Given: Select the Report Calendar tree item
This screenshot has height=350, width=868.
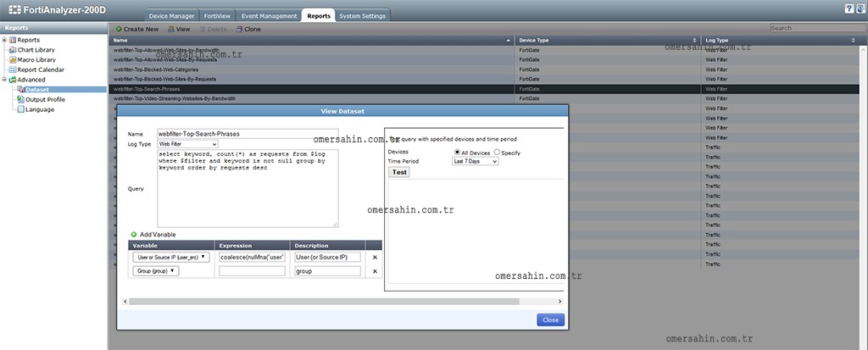Looking at the screenshot, I should [x=41, y=69].
